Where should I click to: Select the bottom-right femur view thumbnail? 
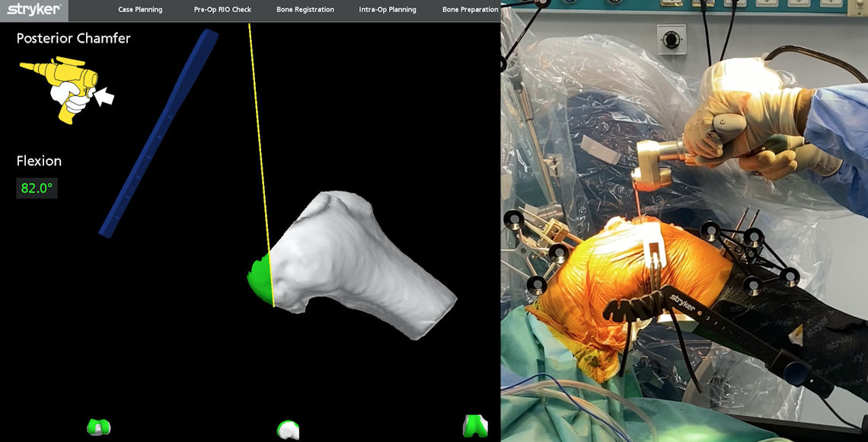(475, 426)
